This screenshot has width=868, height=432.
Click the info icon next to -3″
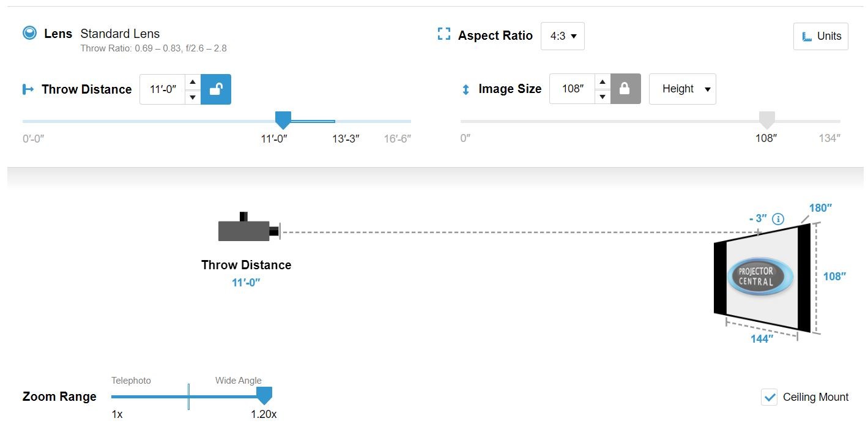click(x=778, y=219)
